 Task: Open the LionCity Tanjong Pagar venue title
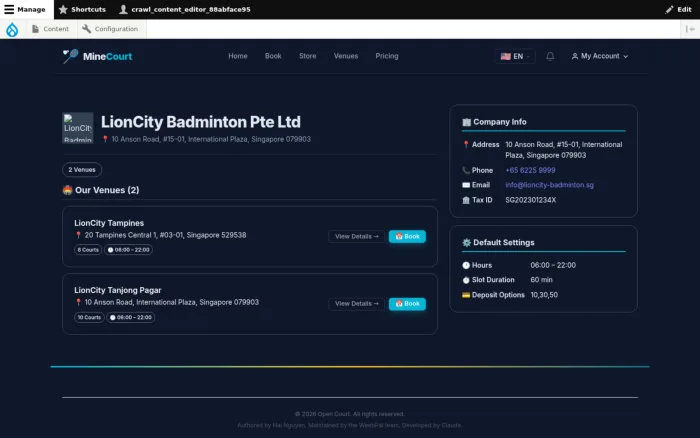click(x=118, y=290)
